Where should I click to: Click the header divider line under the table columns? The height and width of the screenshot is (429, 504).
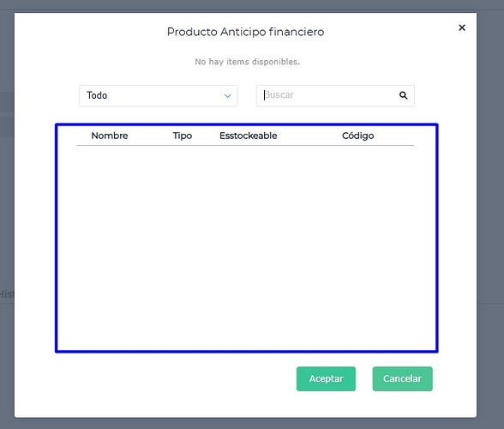[245, 146]
